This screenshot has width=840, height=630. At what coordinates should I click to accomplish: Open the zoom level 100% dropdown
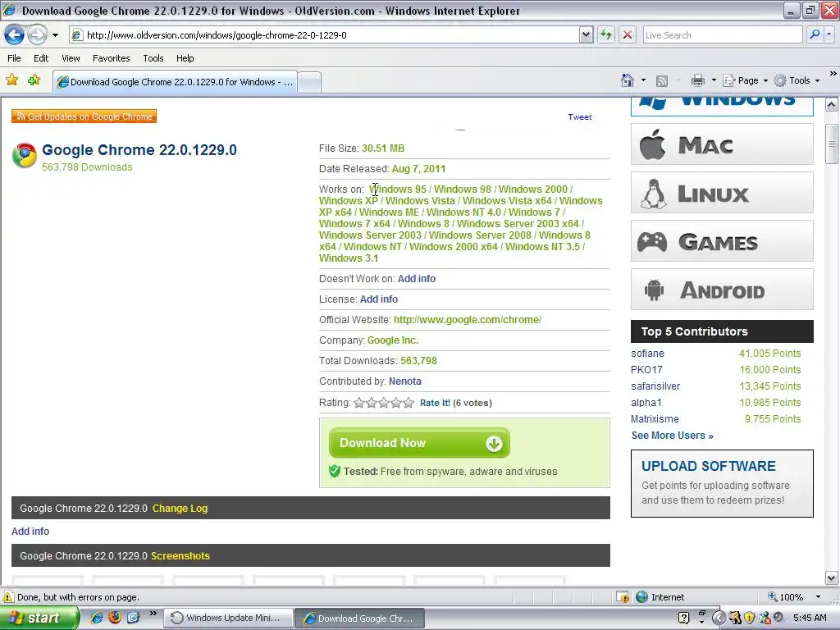pyautogui.click(x=818, y=597)
